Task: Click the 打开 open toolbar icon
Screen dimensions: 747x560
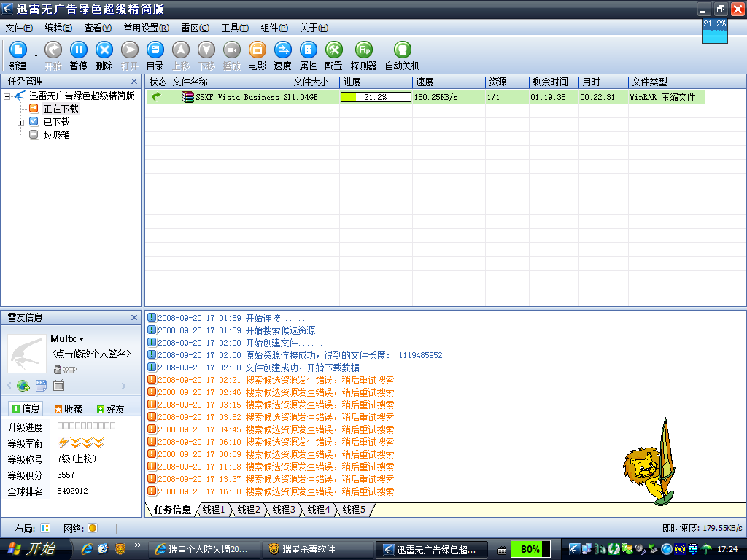Action: point(130,50)
